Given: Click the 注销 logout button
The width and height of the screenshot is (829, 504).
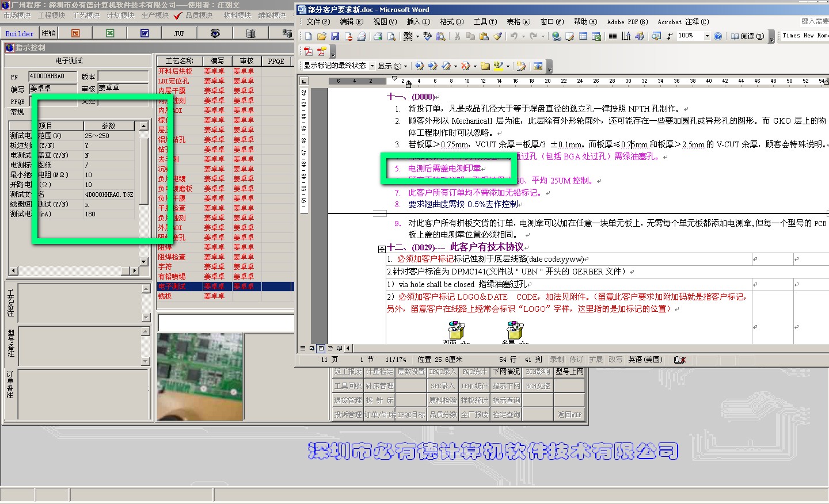Looking at the screenshot, I should click(x=49, y=33).
